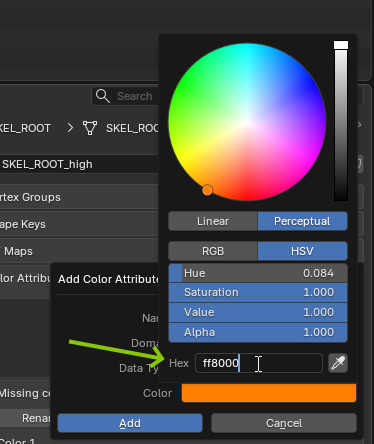The image size is (374, 444).
Task: Expand the Shape Keys panel
Action: [79, 224]
